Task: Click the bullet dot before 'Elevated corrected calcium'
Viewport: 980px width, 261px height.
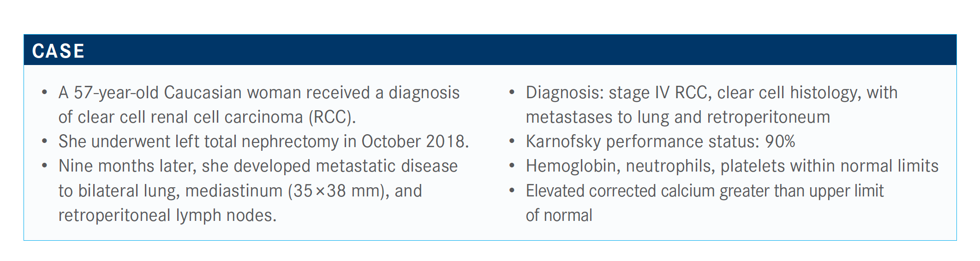Action: click(512, 190)
